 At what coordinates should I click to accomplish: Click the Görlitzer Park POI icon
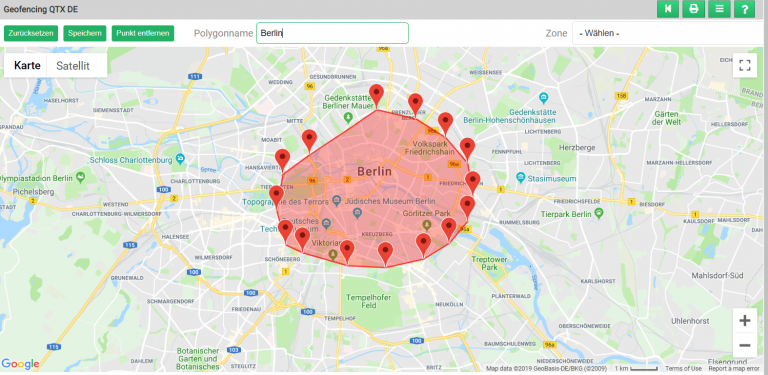(x=427, y=225)
